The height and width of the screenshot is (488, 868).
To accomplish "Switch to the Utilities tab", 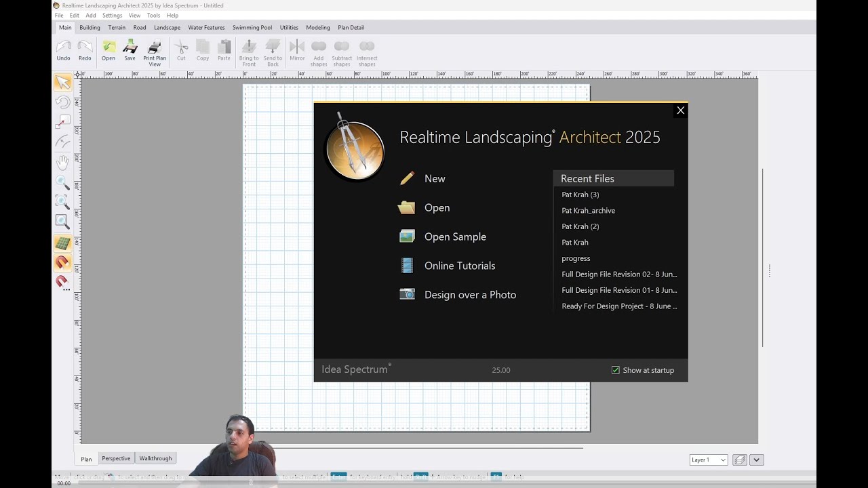I will pyautogui.click(x=289, y=28).
